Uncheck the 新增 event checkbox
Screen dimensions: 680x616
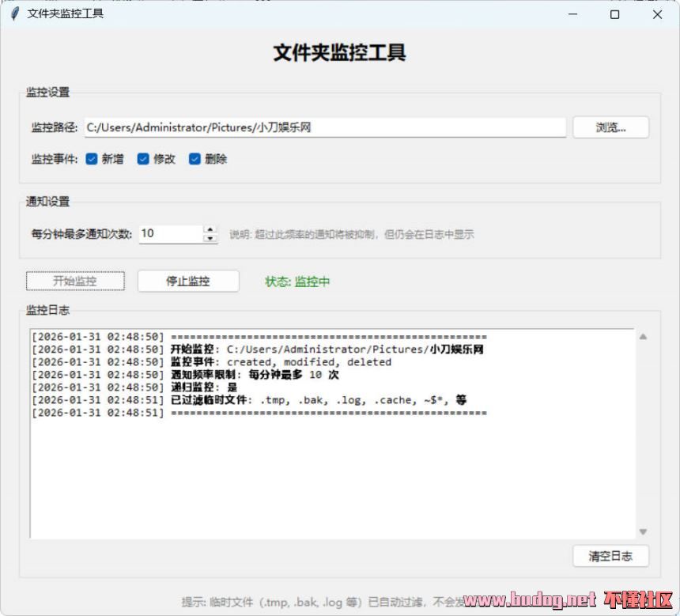92,159
